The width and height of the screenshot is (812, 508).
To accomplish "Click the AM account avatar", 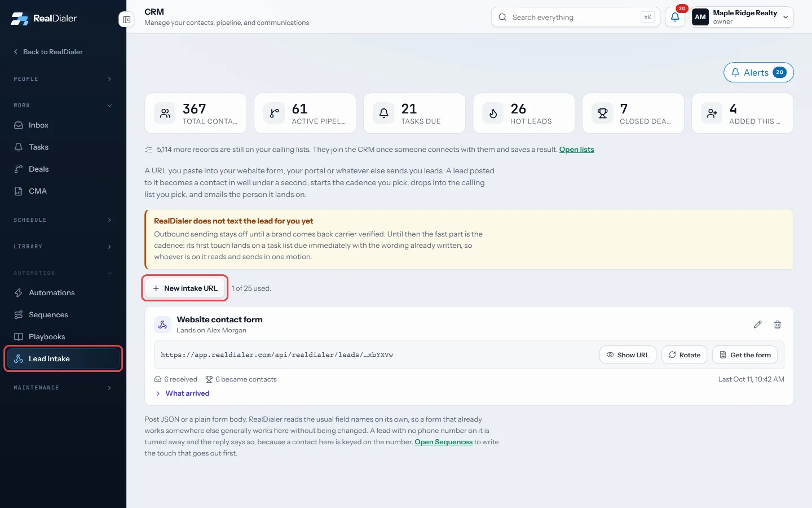I will [700, 17].
